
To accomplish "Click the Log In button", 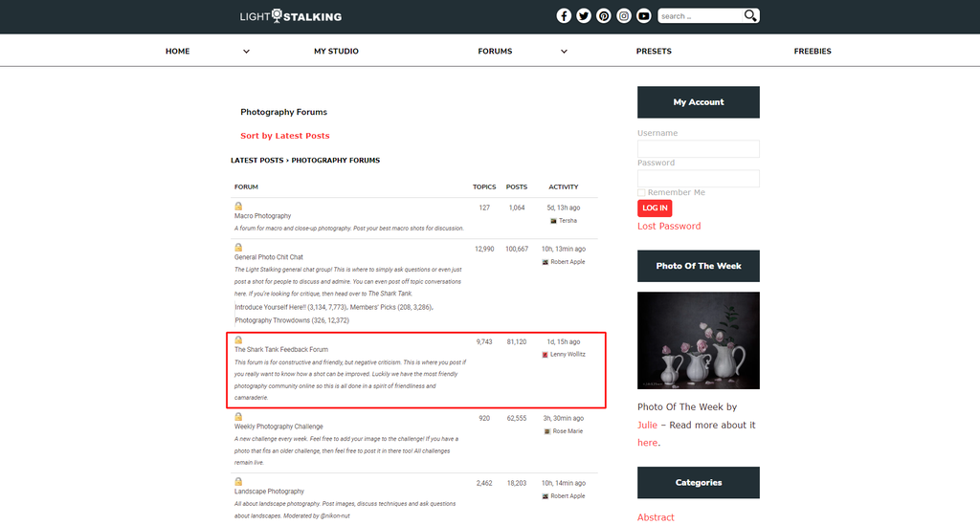I will click(x=655, y=208).
